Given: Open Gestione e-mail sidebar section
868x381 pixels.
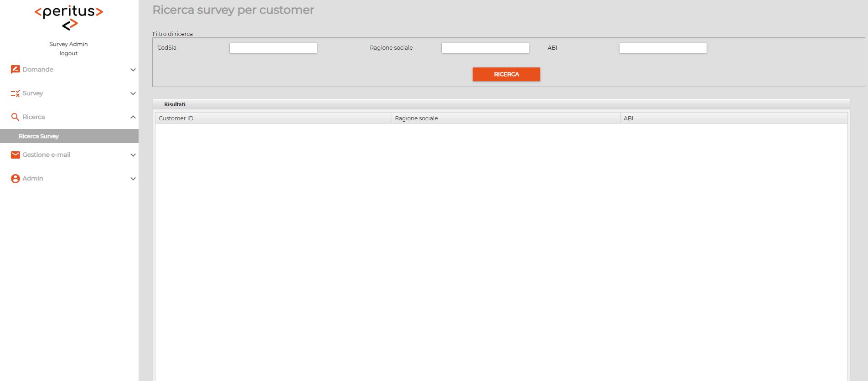Looking at the screenshot, I should [x=69, y=155].
